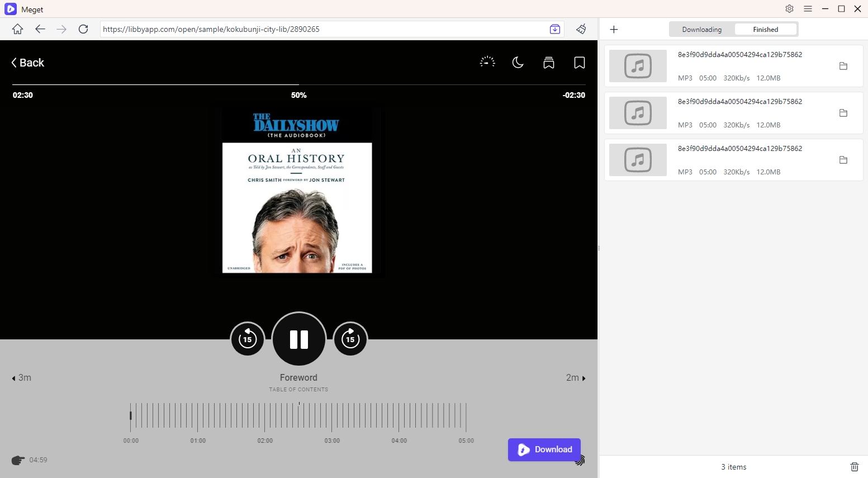Click the 04:59 time label
The width and height of the screenshot is (868, 478).
pos(38,460)
